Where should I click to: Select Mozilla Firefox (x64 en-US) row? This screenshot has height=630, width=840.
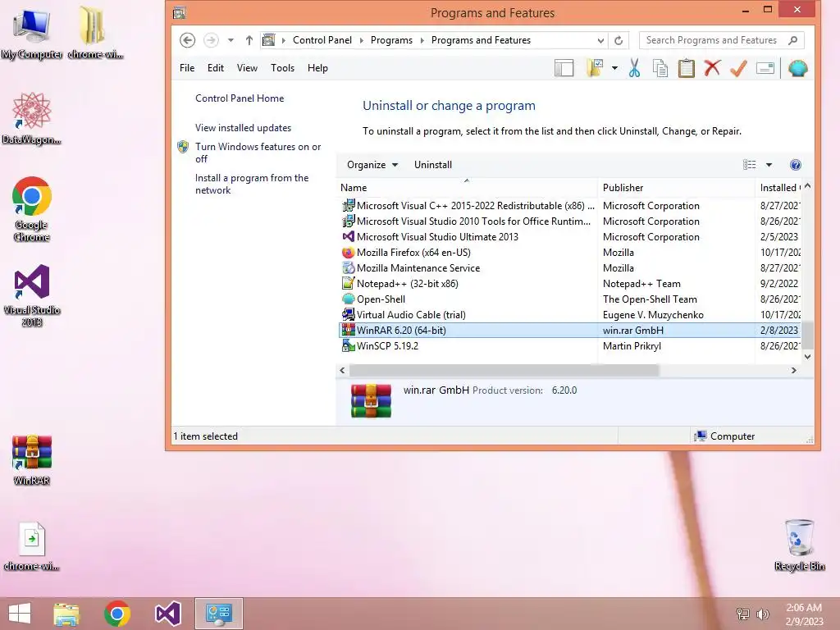click(x=570, y=253)
